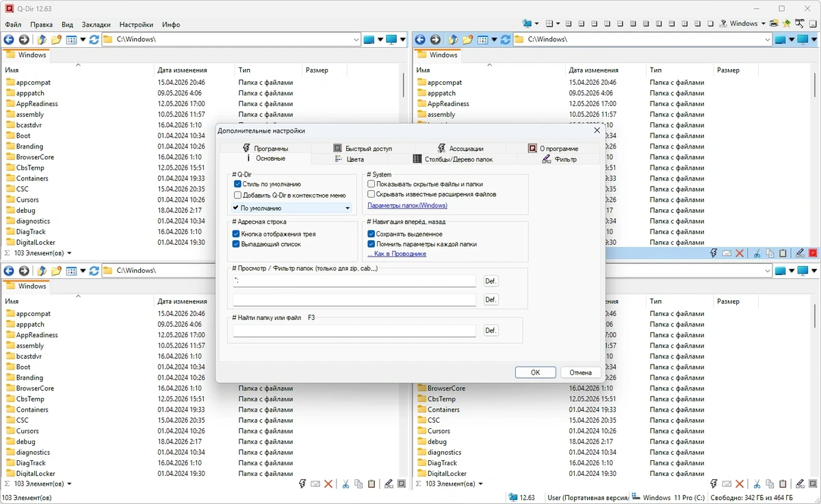Expand '103 Элемент(ов)' dropdown in bottom-right pane
This screenshot has height=504, width=821.
(x=480, y=483)
